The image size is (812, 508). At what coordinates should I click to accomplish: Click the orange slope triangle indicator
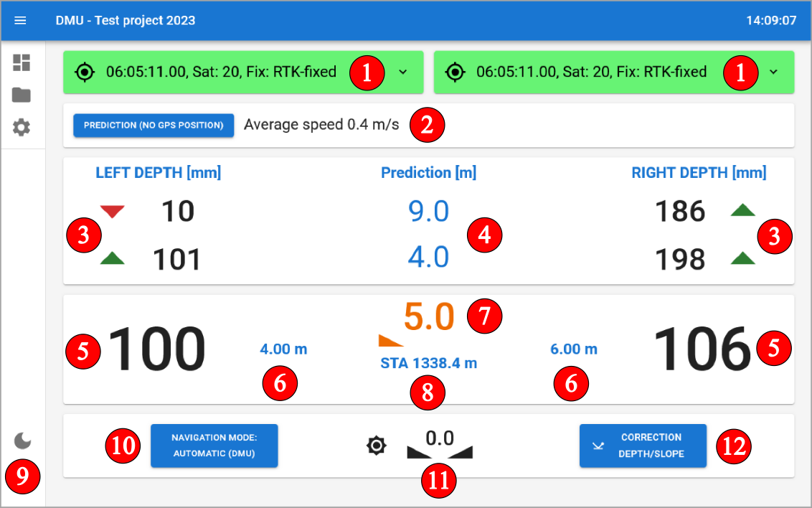pos(391,340)
